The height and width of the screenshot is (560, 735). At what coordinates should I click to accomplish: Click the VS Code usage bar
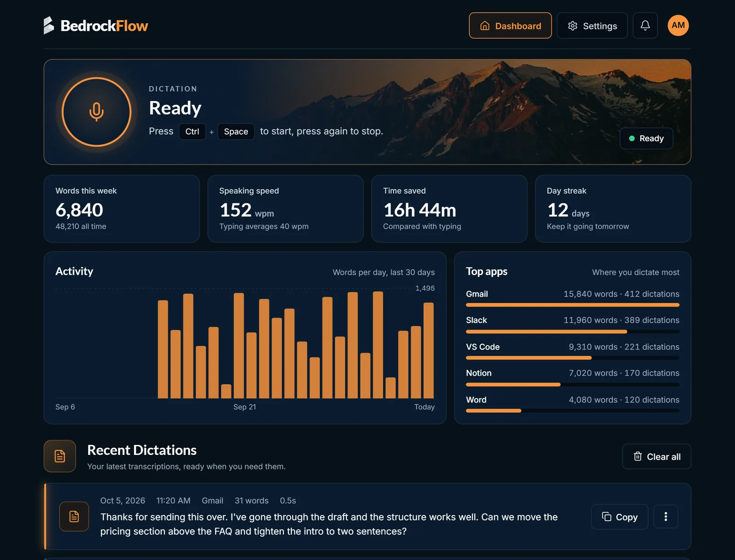572,358
